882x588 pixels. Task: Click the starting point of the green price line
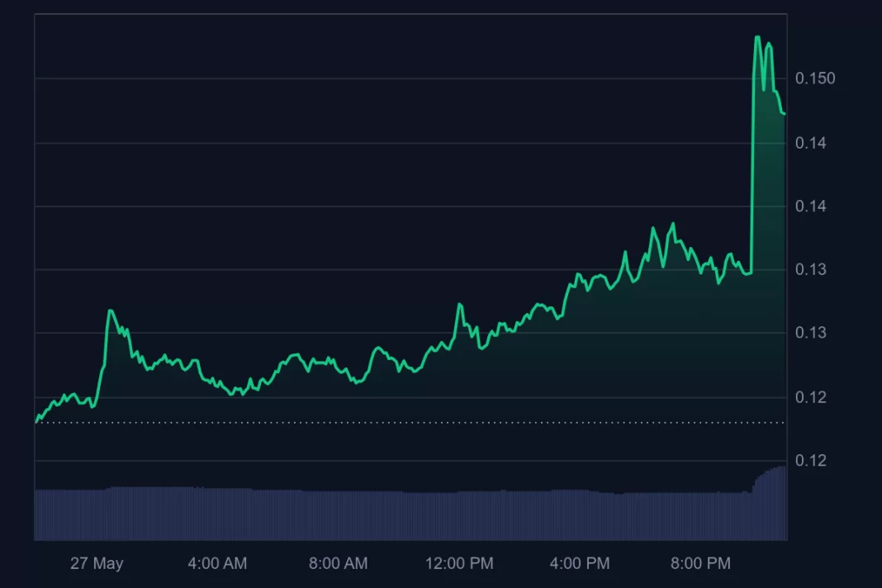pyautogui.click(x=36, y=421)
